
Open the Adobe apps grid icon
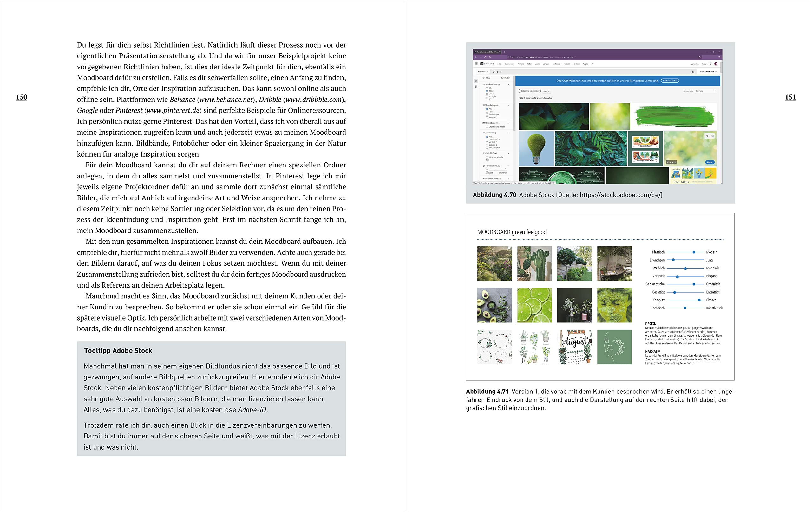tap(476, 64)
